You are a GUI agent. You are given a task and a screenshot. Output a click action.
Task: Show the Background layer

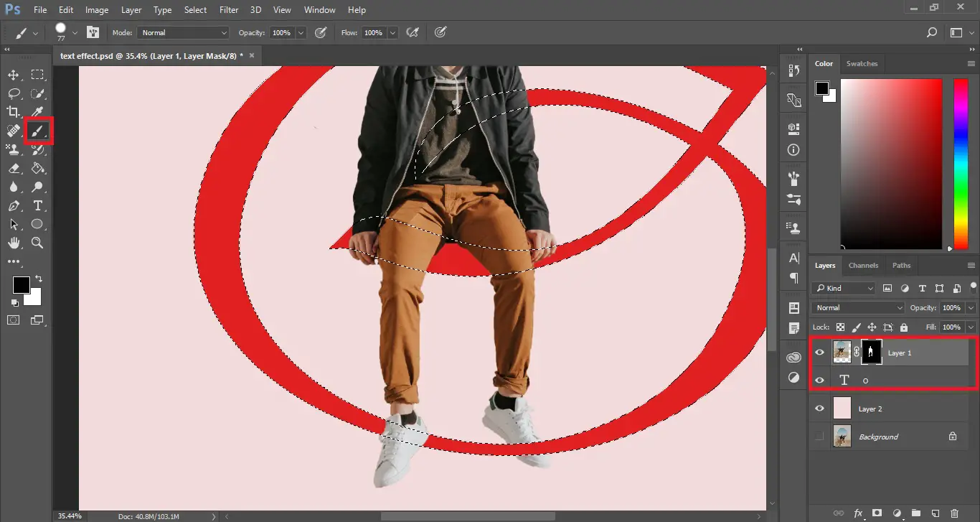tap(819, 436)
